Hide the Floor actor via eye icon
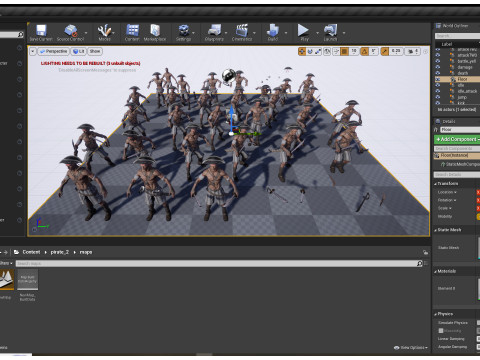 click(438, 79)
